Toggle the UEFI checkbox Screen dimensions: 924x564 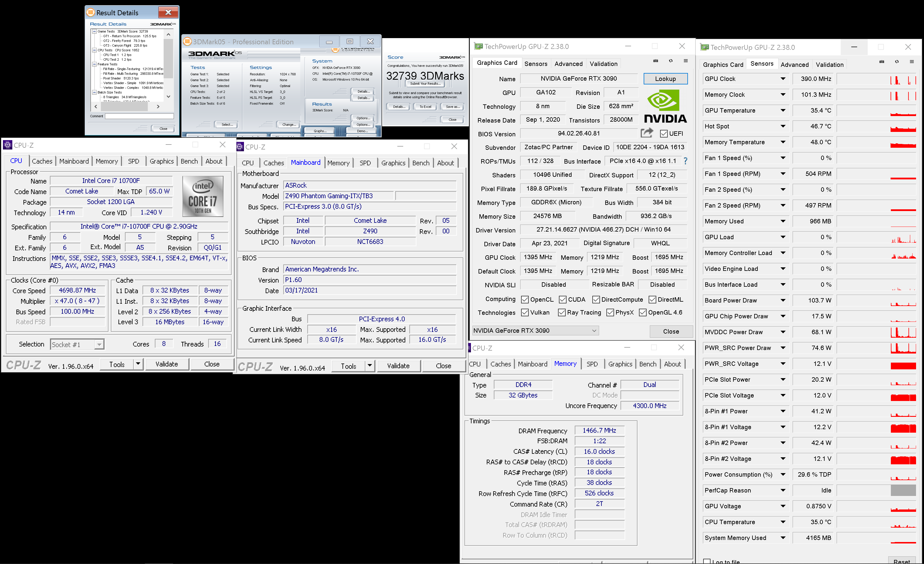[664, 134]
